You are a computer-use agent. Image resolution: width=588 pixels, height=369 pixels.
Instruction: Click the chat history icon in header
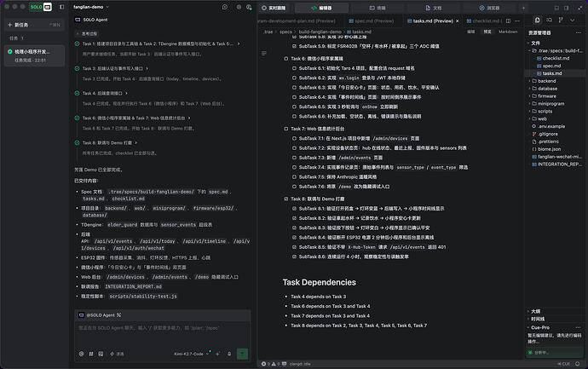coord(225,7)
